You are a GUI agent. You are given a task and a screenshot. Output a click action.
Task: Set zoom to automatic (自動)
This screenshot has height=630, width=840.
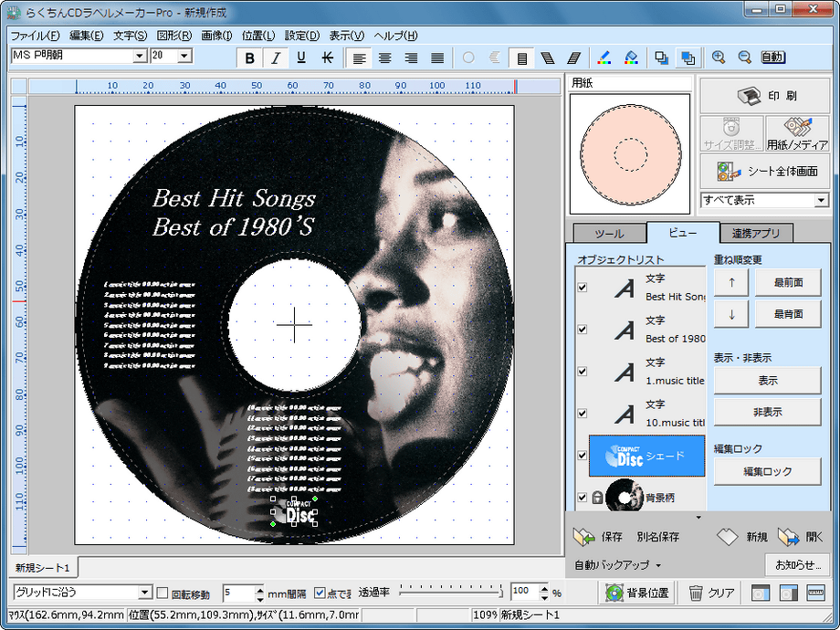(x=773, y=58)
